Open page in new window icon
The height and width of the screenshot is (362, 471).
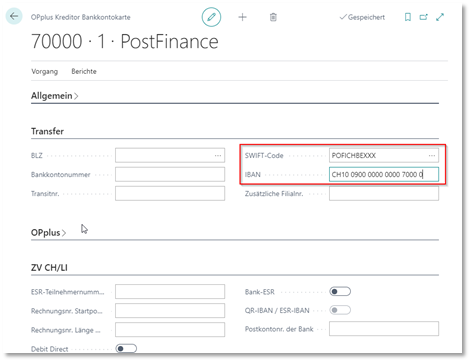coord(423,17)
